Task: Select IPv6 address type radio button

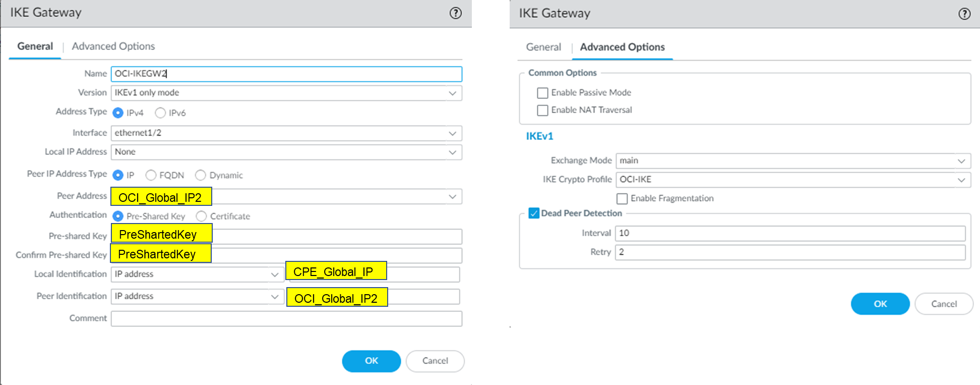Action: 160,113
